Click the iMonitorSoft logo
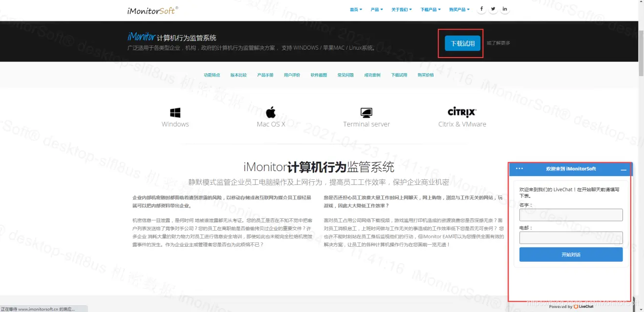 (x=152, y=10)
